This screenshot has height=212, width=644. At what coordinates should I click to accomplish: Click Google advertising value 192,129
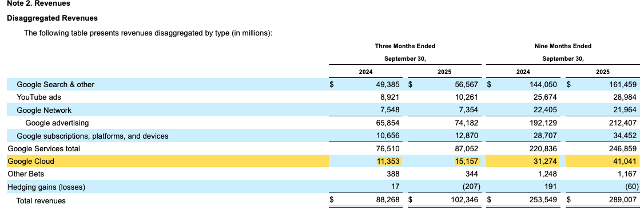coord(544,123)
